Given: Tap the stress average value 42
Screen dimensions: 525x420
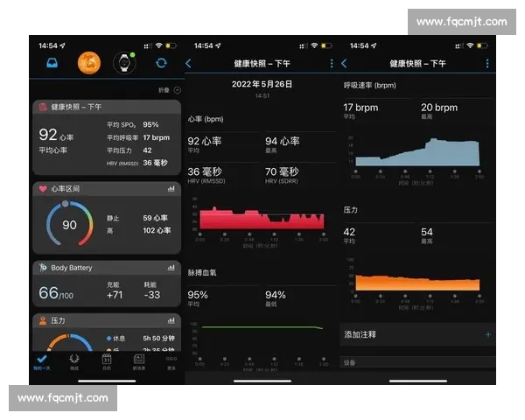Looking at the screenshot, I should [x=349, y=232].
